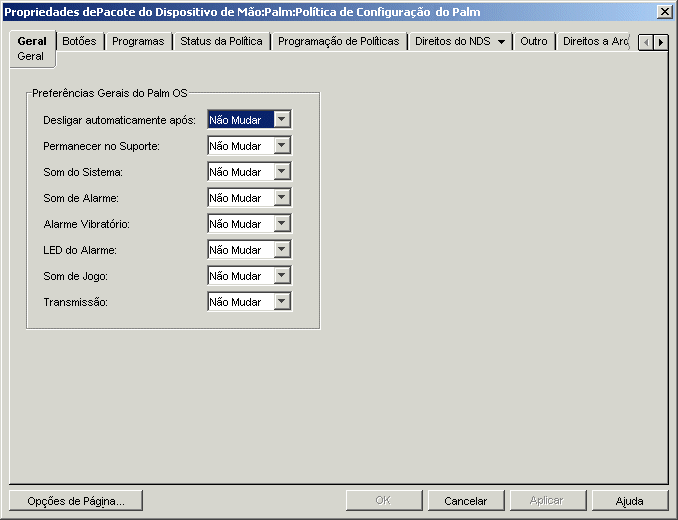Close the properties dialog window

click(664, 12)
